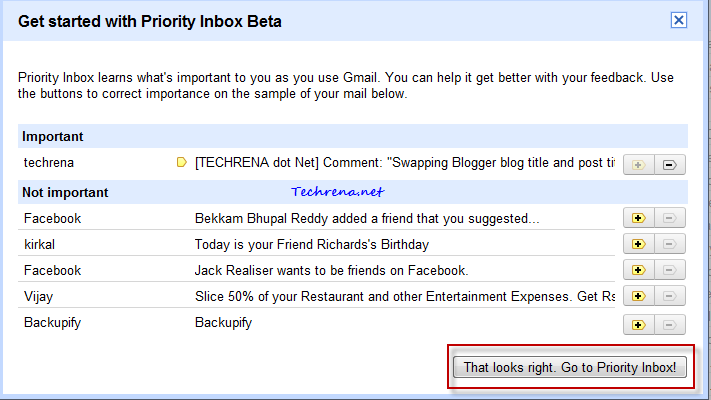The height and width of the screenshot is (400, 711).
Task: Click minus button on Bekkam Bhupal row
Action: 670,218
